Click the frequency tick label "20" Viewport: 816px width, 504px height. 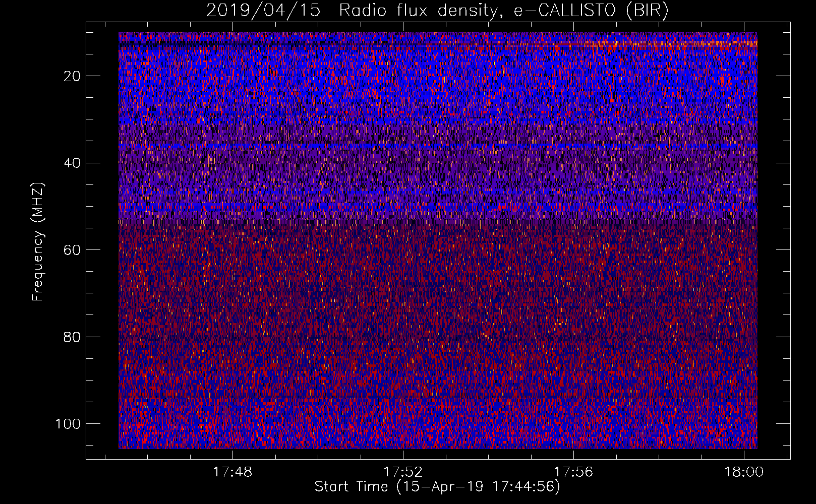coord(73,76)
